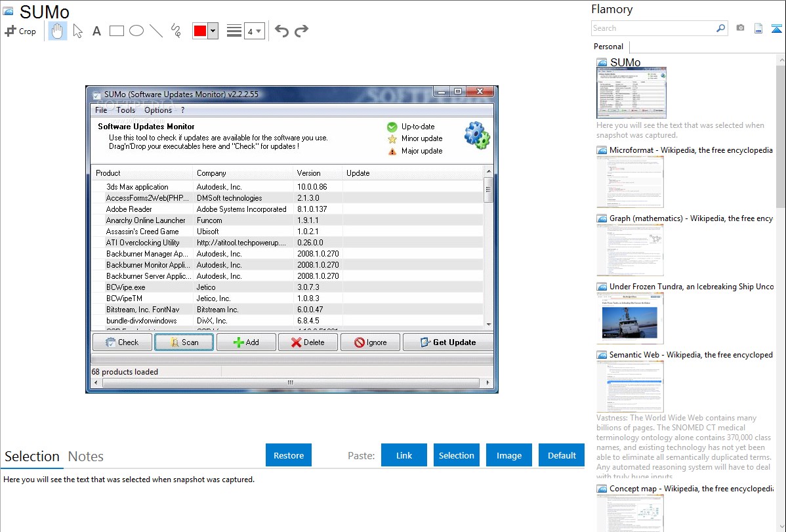This screenshot has width=786, height=532.
Task: Choose the arrow pointer tool
Action: coord(77,31)
